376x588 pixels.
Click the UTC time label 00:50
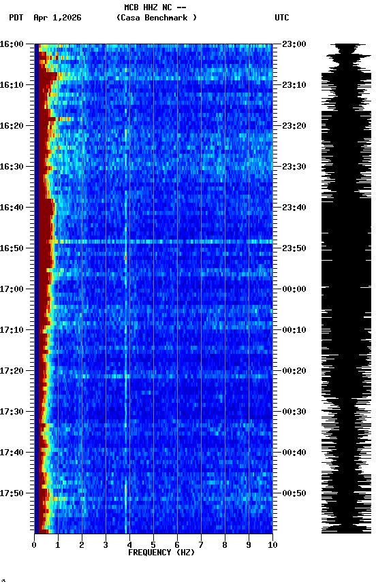294,493
